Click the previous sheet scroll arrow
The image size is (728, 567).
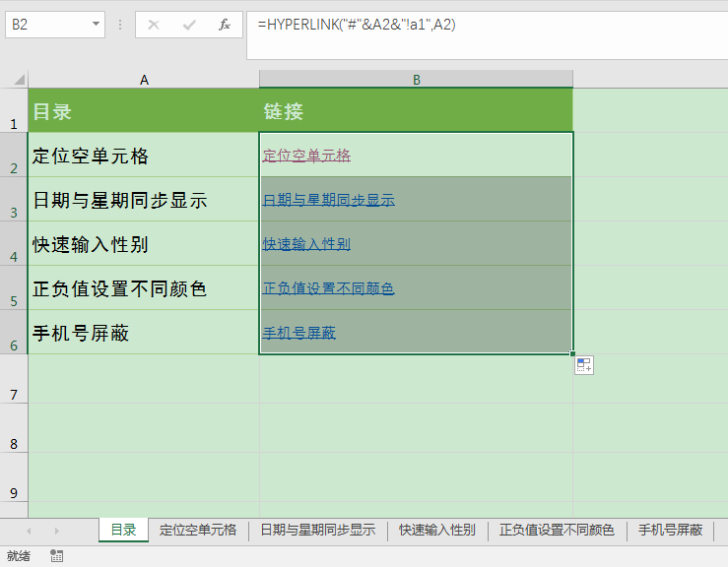(29, 531)
